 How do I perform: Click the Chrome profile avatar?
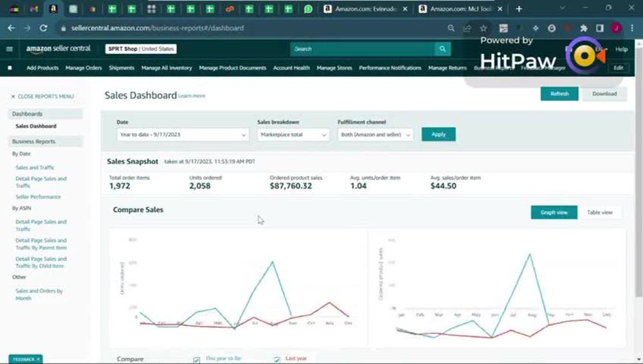(616, 28)
